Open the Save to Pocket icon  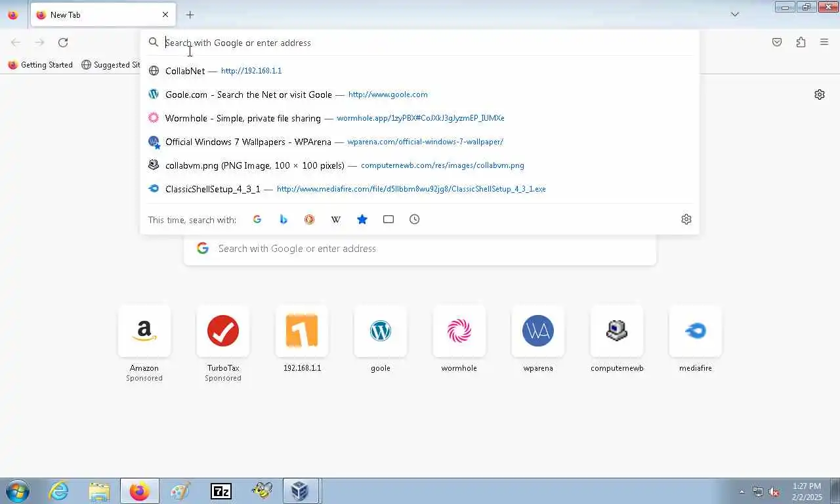(x=777, y=43)
